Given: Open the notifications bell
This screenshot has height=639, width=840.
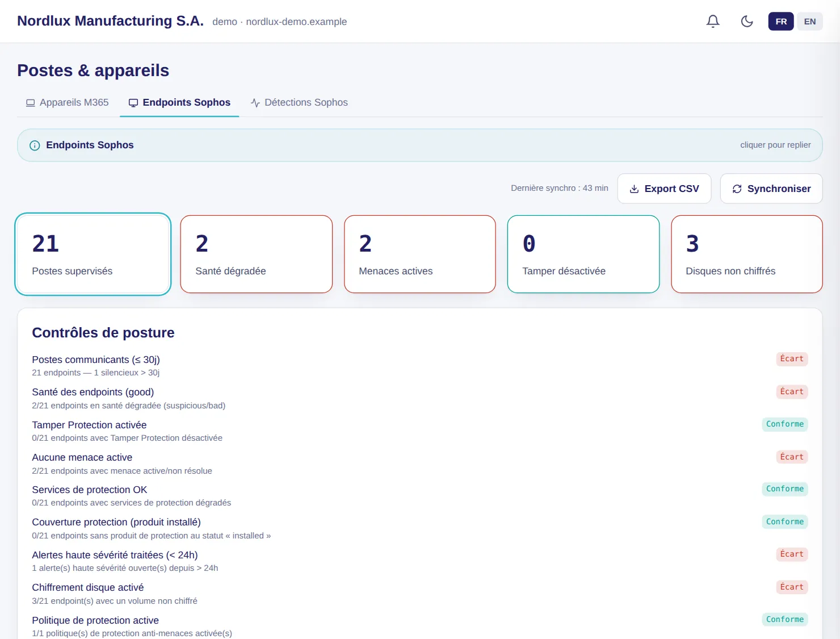Looking at the screenshot, I should [713, 21].
